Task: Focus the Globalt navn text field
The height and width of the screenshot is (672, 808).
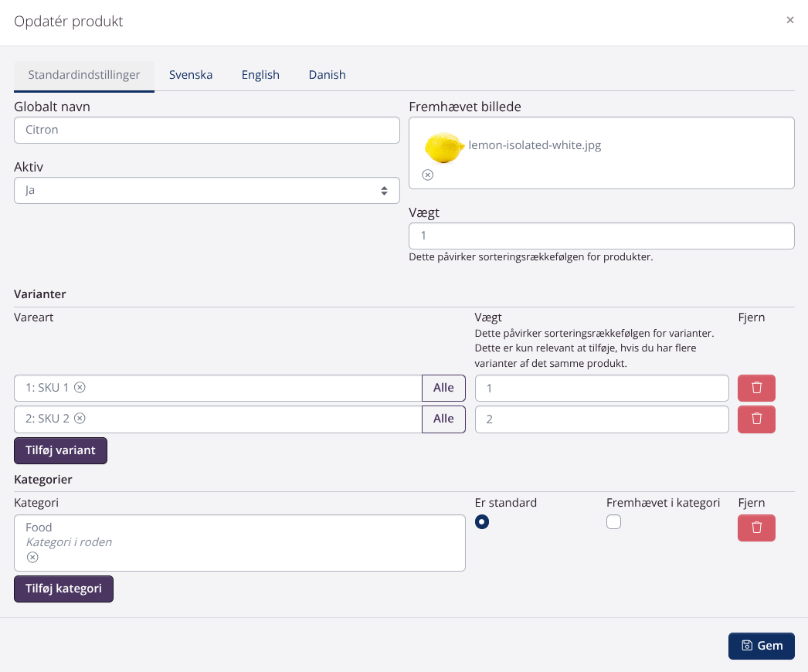Action: click(x=207, y=130)
